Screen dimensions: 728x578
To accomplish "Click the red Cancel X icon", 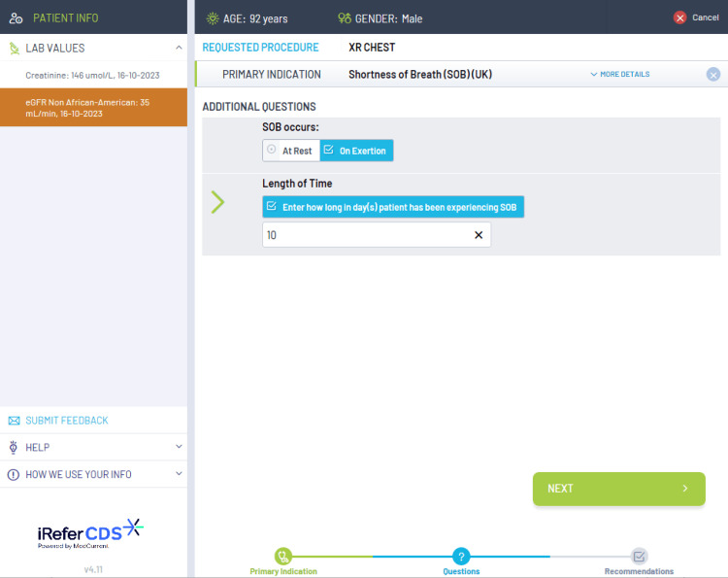I will pos(680,17).
